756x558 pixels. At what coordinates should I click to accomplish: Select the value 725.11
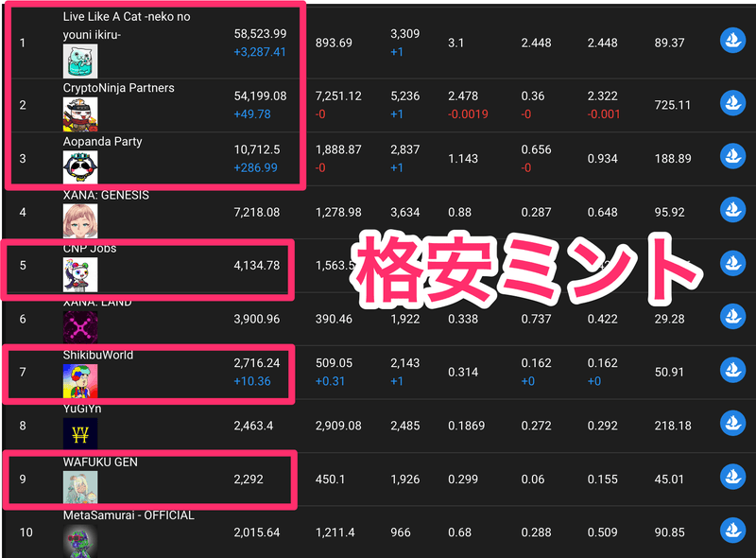pyautogui.click(x=673, y=105)
